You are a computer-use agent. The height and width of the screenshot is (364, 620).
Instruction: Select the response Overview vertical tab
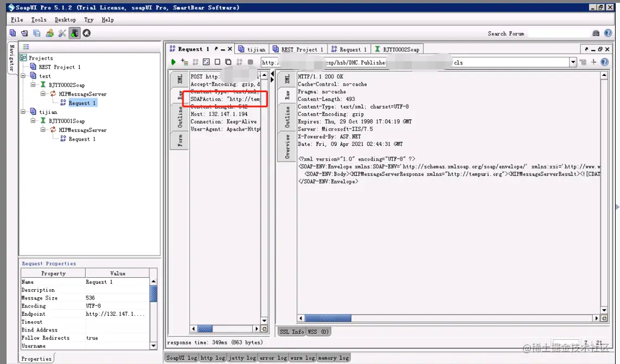(287, 147)
